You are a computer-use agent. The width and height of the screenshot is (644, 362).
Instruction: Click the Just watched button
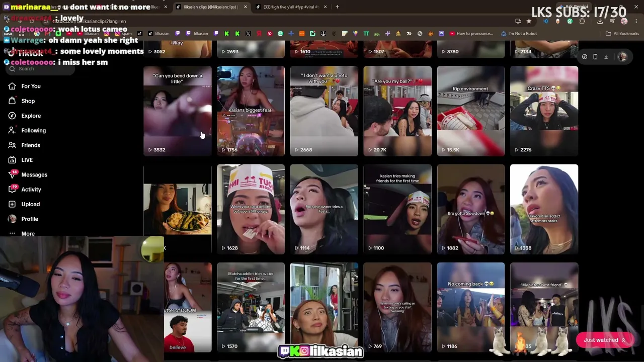[x=604, y=340]
